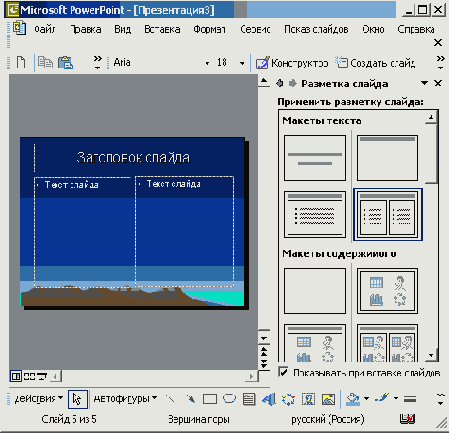Image resolution: width=449 pixels, height=433 pixels.
Task: Insert clip art icon in drawing toolbar
Action: (x=308, y=399)
